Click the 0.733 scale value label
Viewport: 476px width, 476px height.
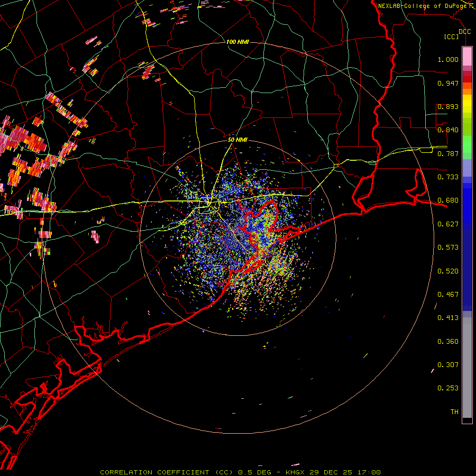pyautogui.click(x=448, y=177)
